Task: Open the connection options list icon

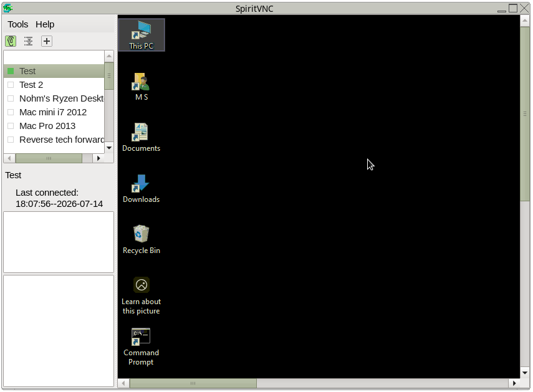Action: tap(29, 41)
